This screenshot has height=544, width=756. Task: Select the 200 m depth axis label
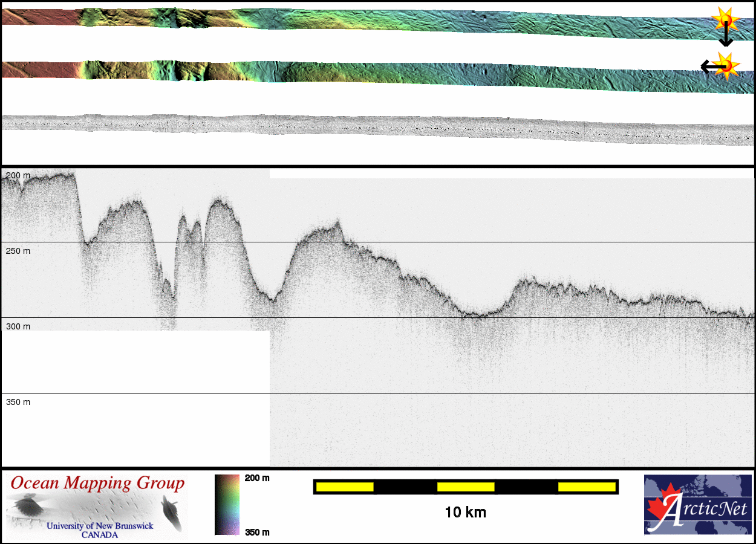click(x=18, y=175)
